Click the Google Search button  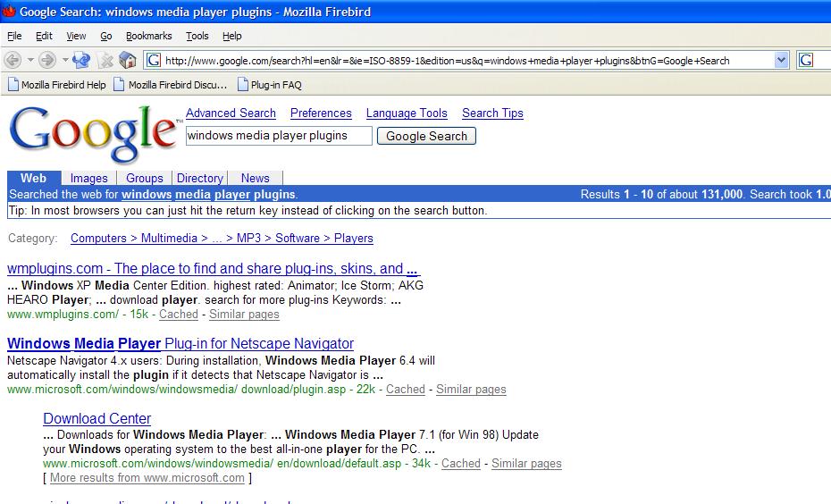point(426,136)
